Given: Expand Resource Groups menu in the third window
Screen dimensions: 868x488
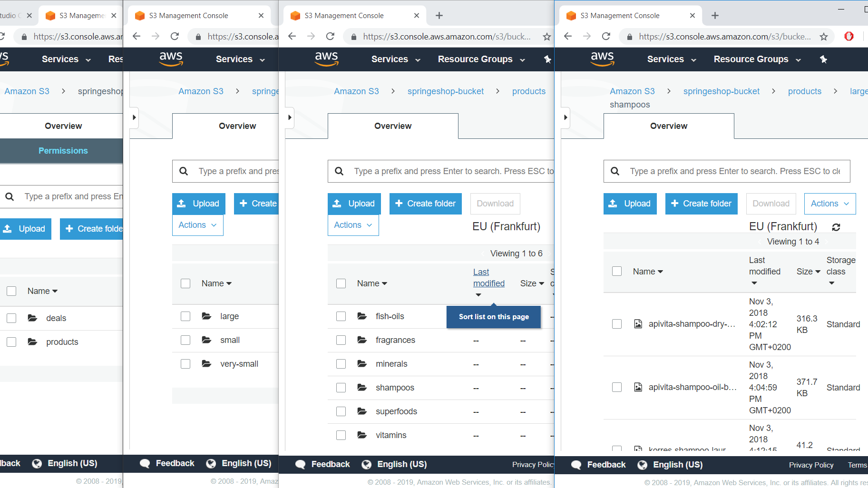Looking at the screenshot, I should tap(481, 59).
